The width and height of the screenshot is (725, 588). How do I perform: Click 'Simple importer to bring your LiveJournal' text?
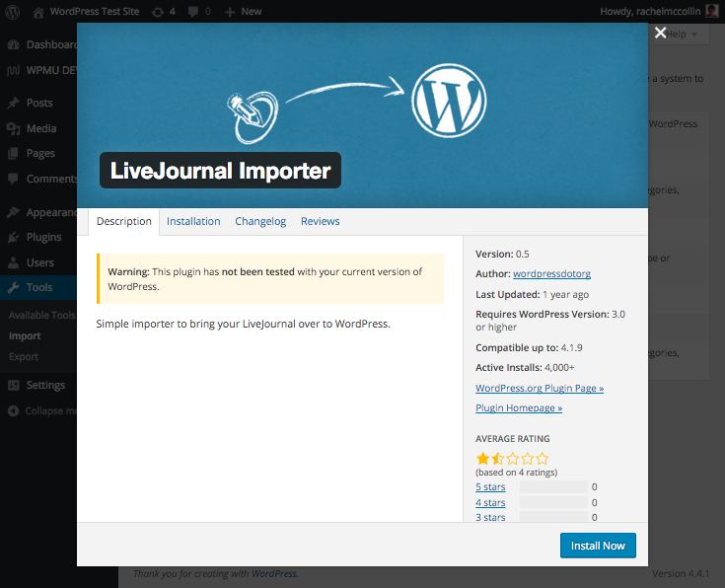(244, 324)
